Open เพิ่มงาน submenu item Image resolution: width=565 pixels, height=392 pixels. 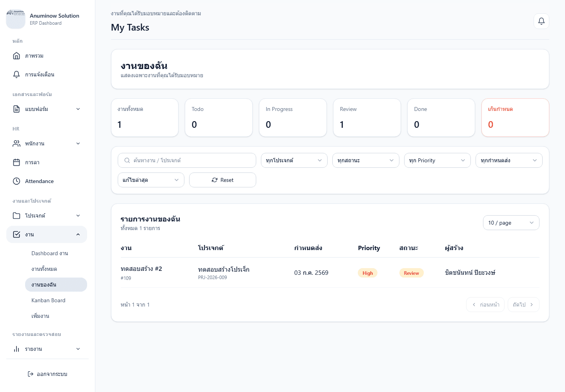pos(56,316)
